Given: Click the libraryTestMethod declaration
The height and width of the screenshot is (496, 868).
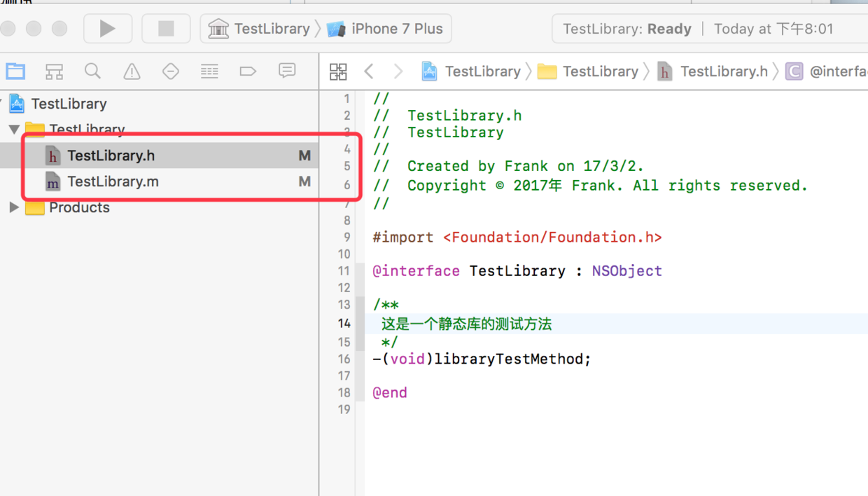Looking at the screenshot, I should (482, 359).
